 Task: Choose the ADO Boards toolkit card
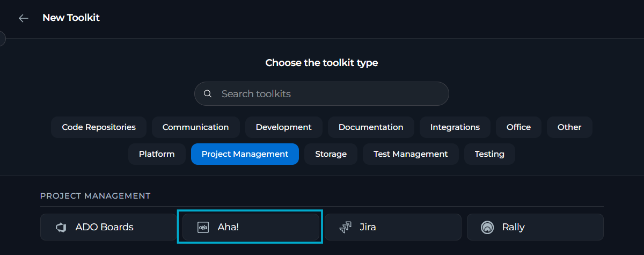coord(108,227)
